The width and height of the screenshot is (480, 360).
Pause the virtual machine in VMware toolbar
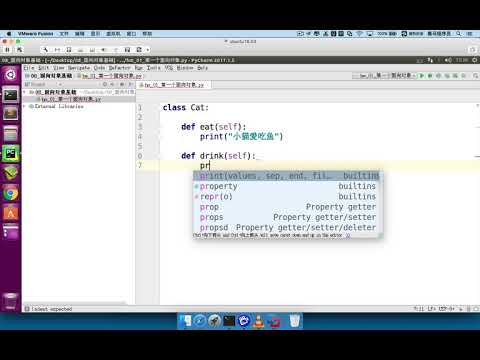click(7, 50)
